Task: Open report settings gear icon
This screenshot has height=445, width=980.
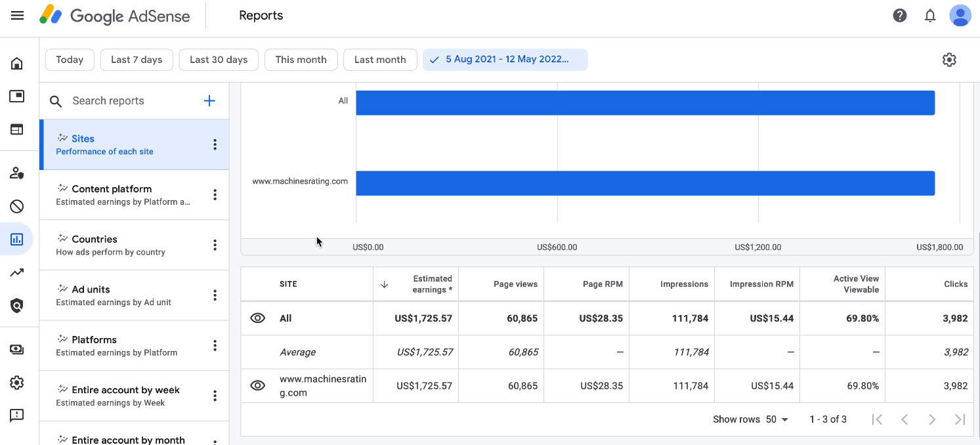Action: pyautogui.click(x=949, y=60)
